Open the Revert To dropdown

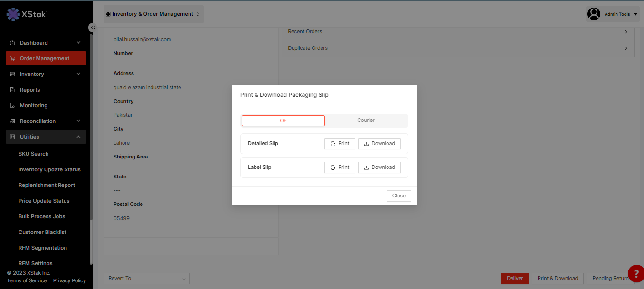(x=147, y=279)
